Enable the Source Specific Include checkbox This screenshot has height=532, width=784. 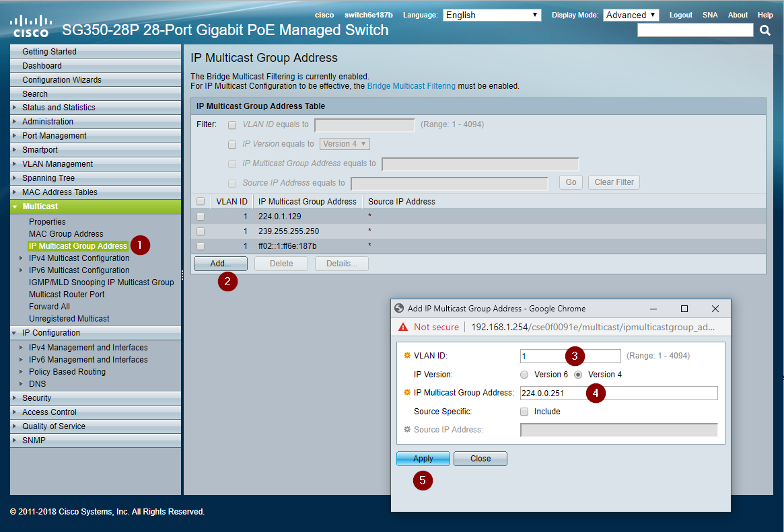524,412
